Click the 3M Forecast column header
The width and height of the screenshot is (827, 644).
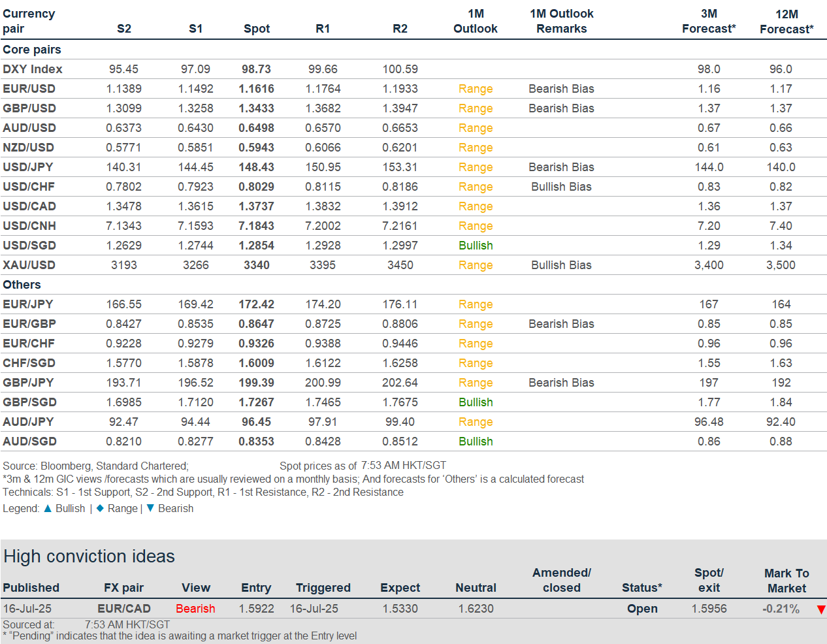pos(709,22)
